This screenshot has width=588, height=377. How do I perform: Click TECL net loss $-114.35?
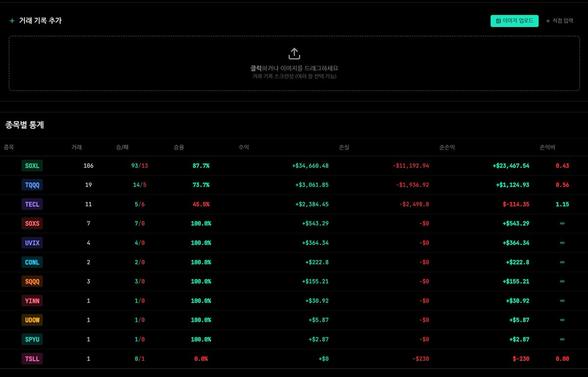516,204
